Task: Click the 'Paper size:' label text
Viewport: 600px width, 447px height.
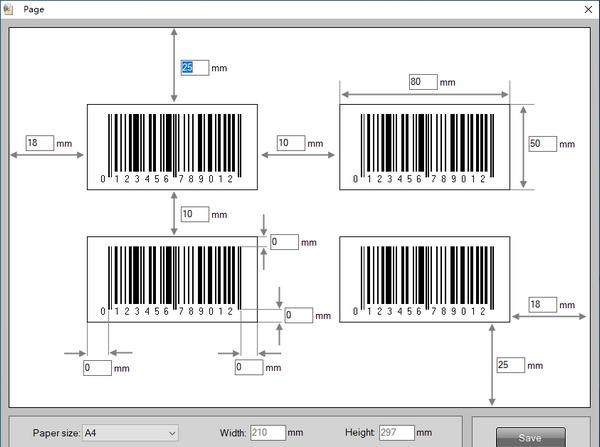Action: (56, 433)
